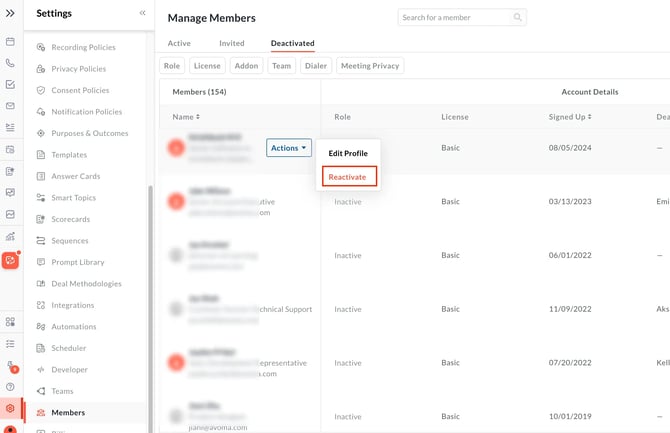Open phone calls icon in left rail
This screenshot has height=433, width=670.
(10, 63)
